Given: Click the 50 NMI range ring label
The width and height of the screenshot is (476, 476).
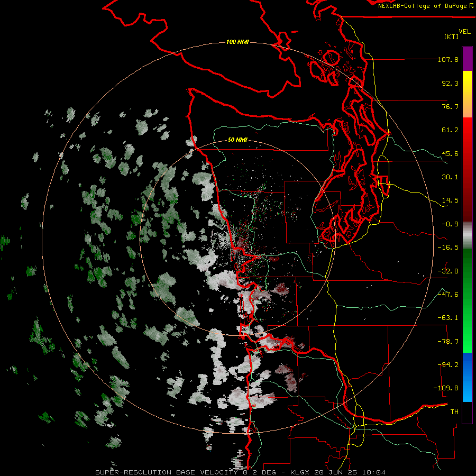Looking at the screenshot, I should coord(237,140).
